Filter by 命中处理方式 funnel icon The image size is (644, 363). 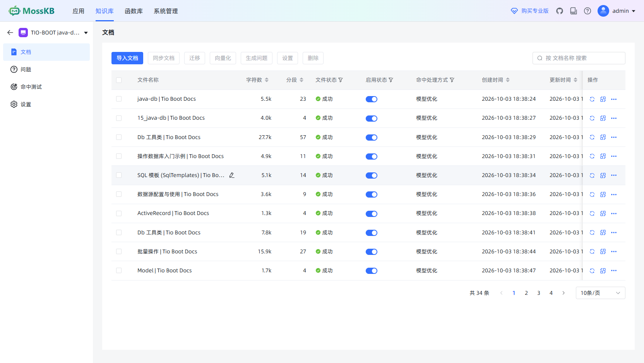452,80
